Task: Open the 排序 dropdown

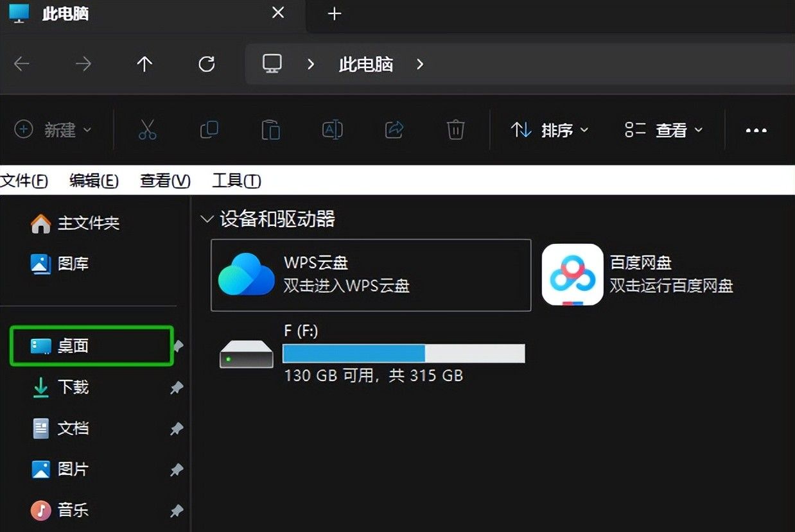Action: [550, 130]
